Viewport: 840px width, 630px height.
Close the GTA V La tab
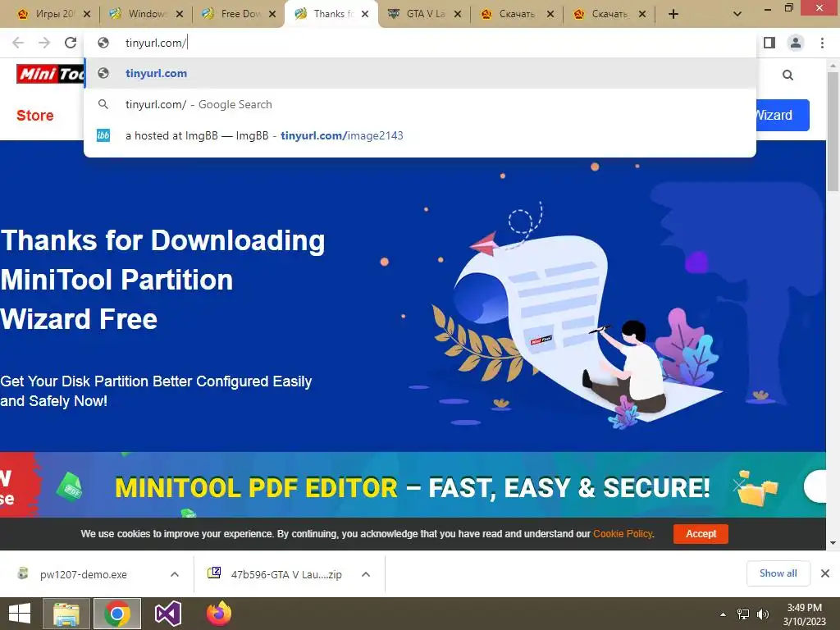point(458,14)
